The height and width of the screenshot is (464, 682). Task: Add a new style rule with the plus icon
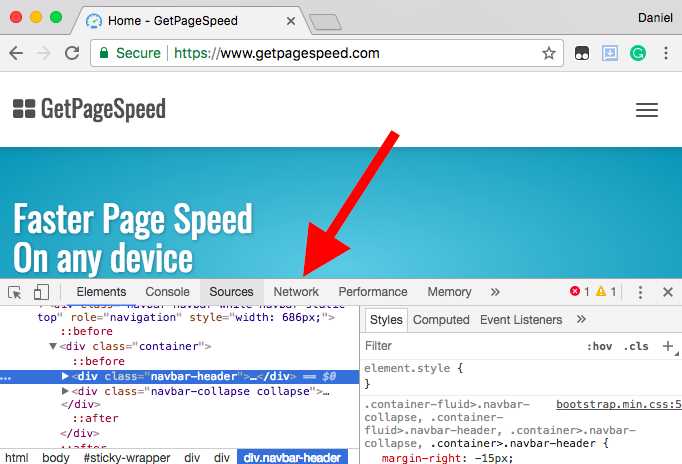pyautogui.click(x=668, y=346)
